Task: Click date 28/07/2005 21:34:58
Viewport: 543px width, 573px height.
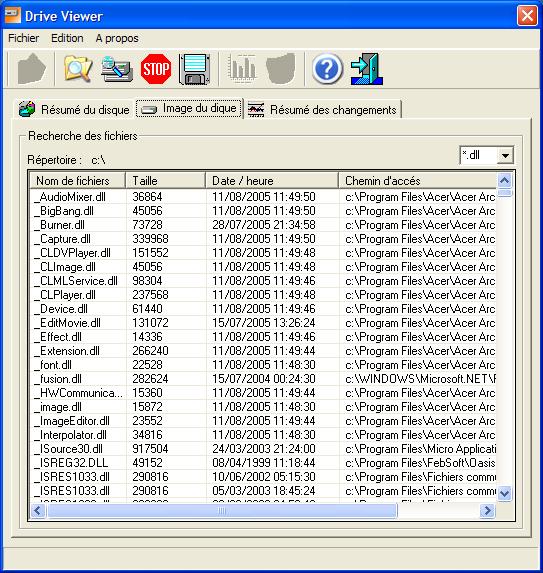Action: click(x=264, y=225)
